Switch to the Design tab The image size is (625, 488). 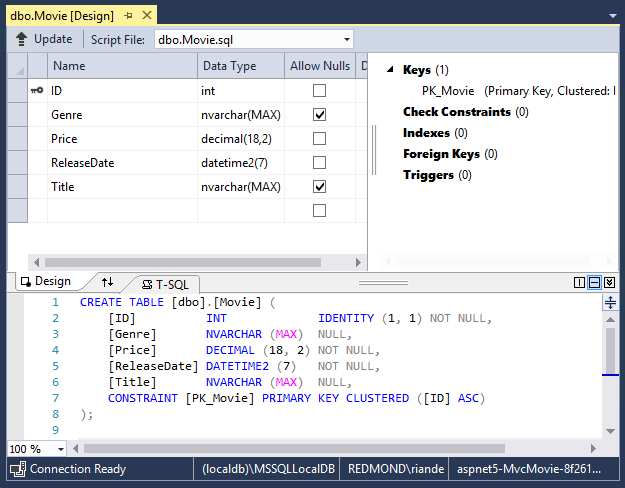(x=46, y=283)
